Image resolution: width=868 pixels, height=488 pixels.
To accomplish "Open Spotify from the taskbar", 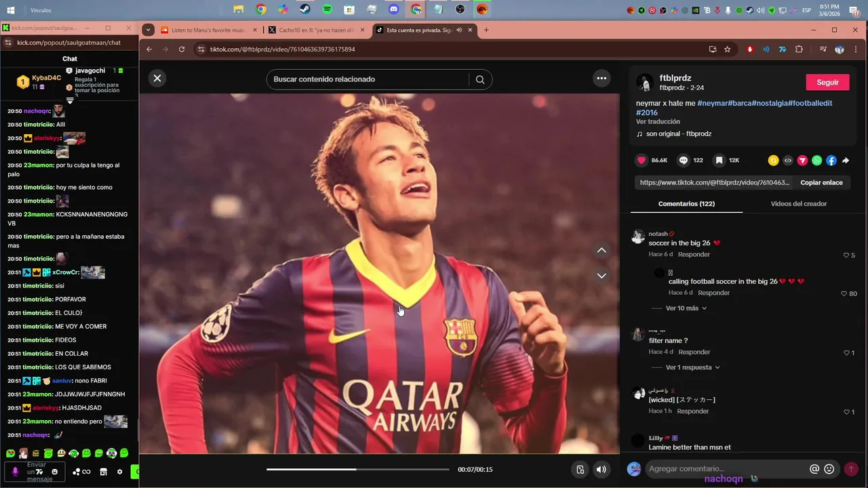I will pos(327,9).
